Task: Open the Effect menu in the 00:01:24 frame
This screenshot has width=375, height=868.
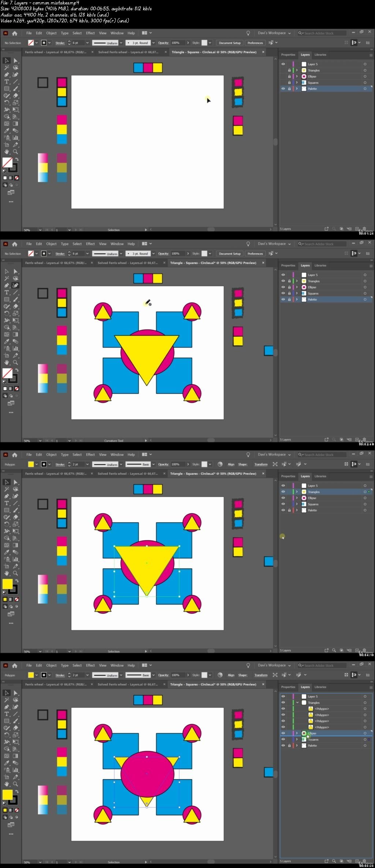Action: coord(90,33)
